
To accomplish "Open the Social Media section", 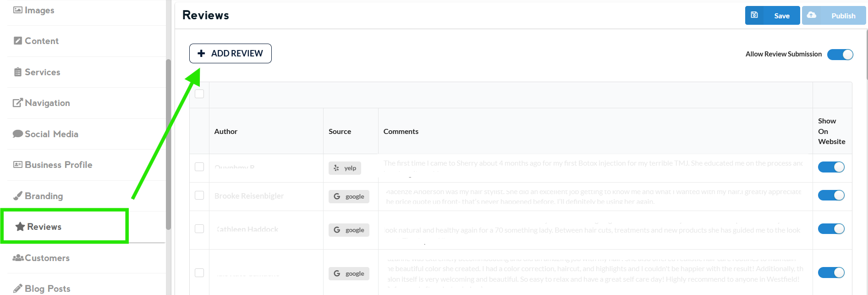I will 51,134.
